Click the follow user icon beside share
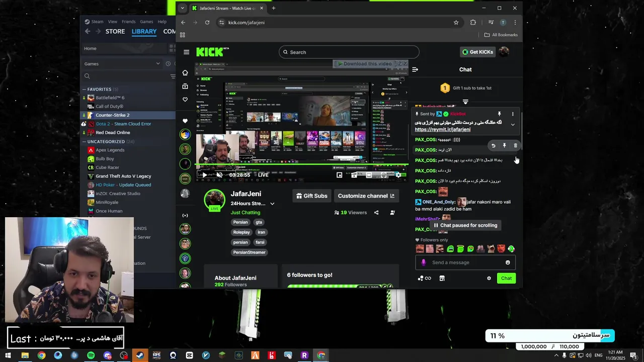 [392, 213]
